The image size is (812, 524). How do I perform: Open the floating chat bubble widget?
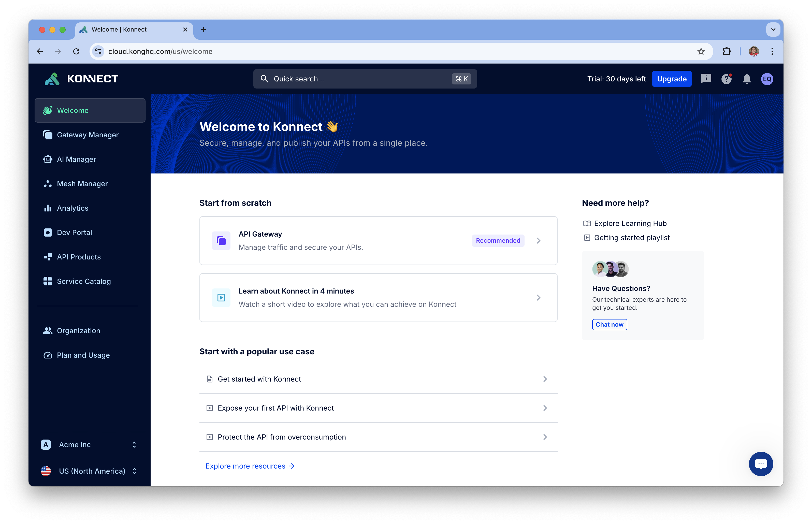(x=761, y=464)
